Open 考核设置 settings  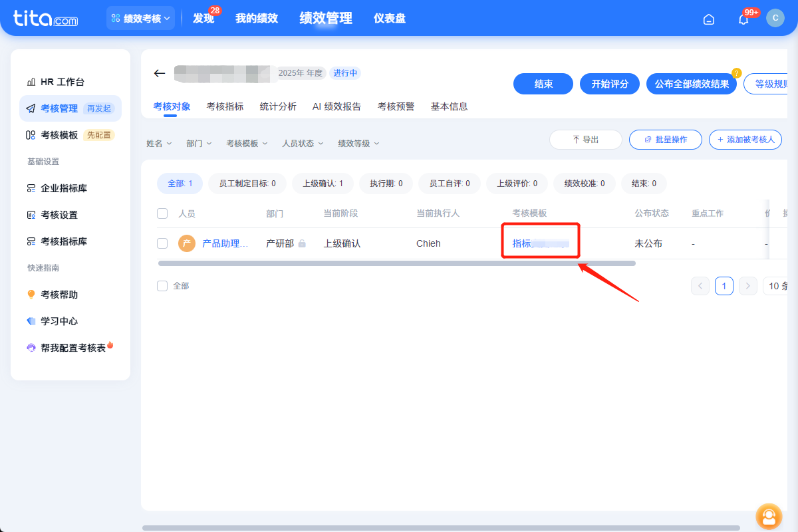pyautogui.click(x=51, y=214)
